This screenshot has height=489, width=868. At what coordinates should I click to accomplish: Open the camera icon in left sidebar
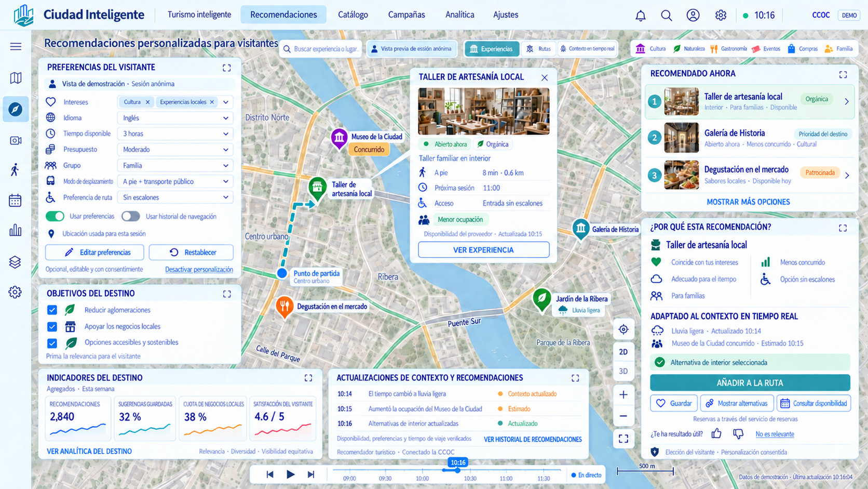click(x=16, y=140)
